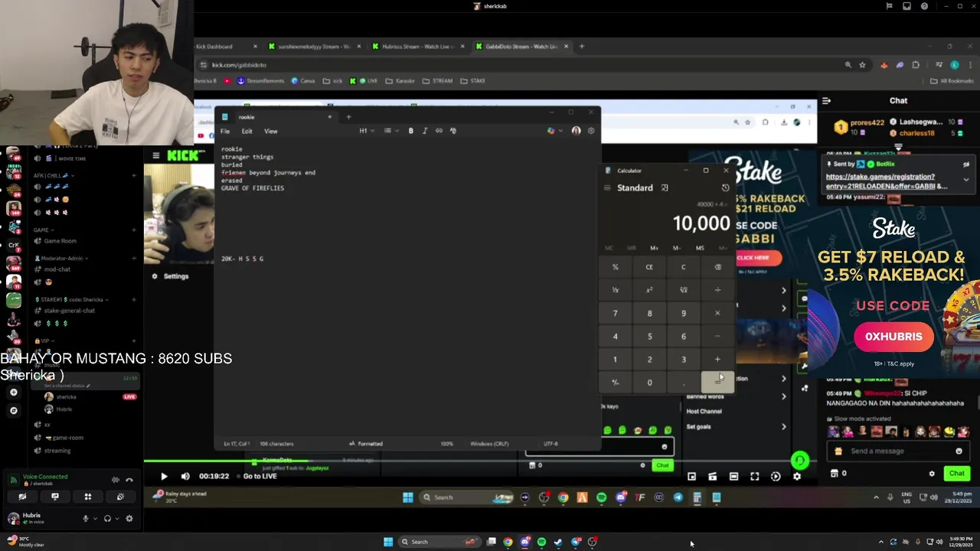Open the Calculator history icon

[725, 187]
